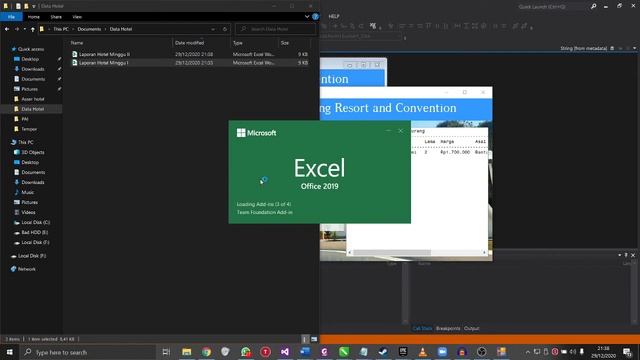Open the Share ribbon tab
The width and height of the screenshot is (640, 360).
[x=56, y=17]
